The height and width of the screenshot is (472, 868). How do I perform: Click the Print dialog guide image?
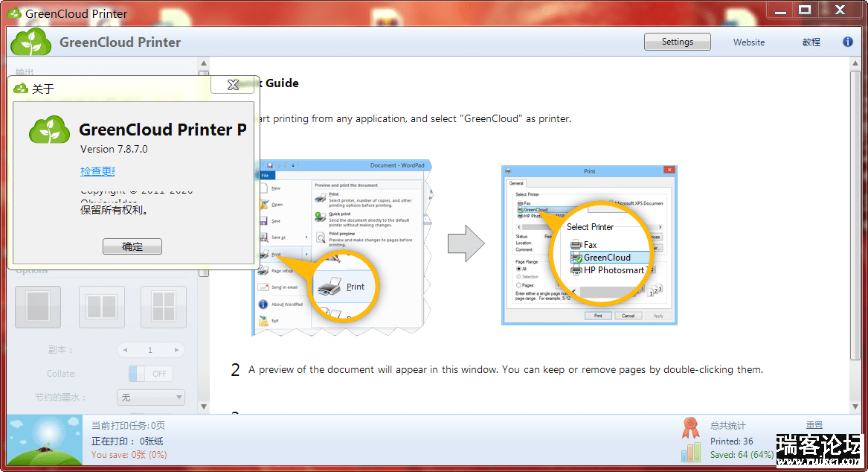(589, 245)
